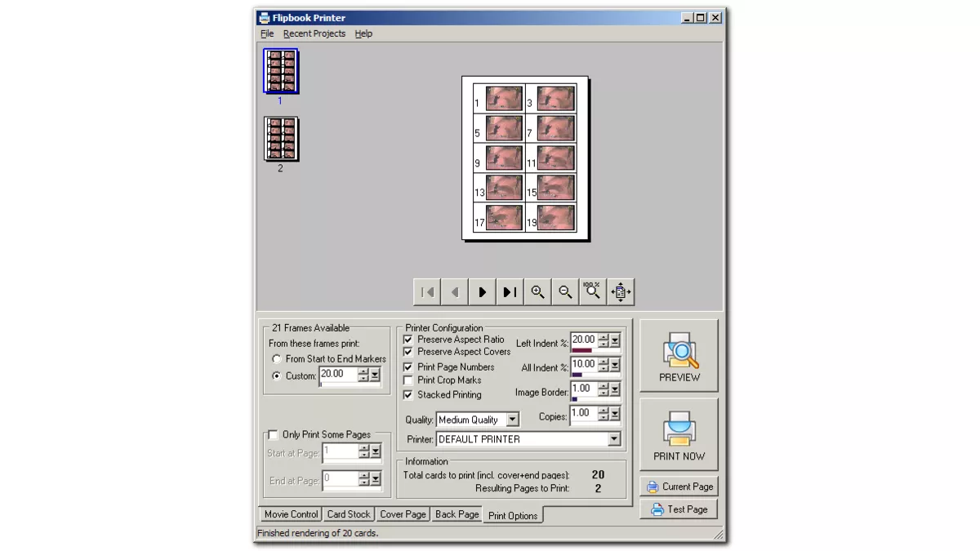Select From Start to End Markers

click(x=278, y=359)
